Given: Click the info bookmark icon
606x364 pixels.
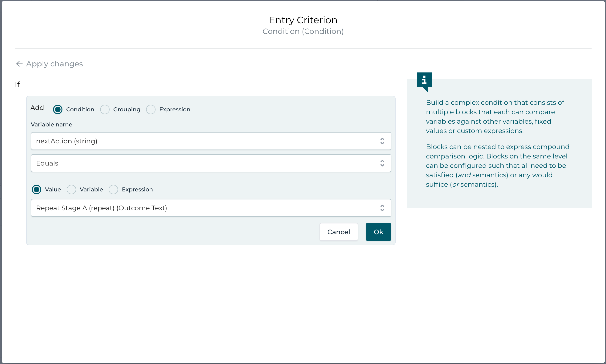Looking at the screenshot, I should tap(424, 81).
